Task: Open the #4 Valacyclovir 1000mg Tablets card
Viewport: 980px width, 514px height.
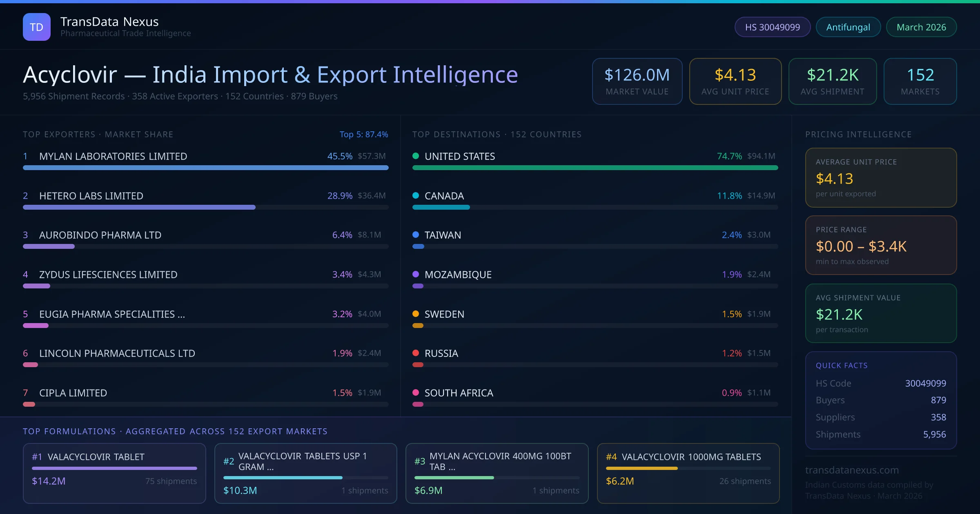Action: (688, 473)
